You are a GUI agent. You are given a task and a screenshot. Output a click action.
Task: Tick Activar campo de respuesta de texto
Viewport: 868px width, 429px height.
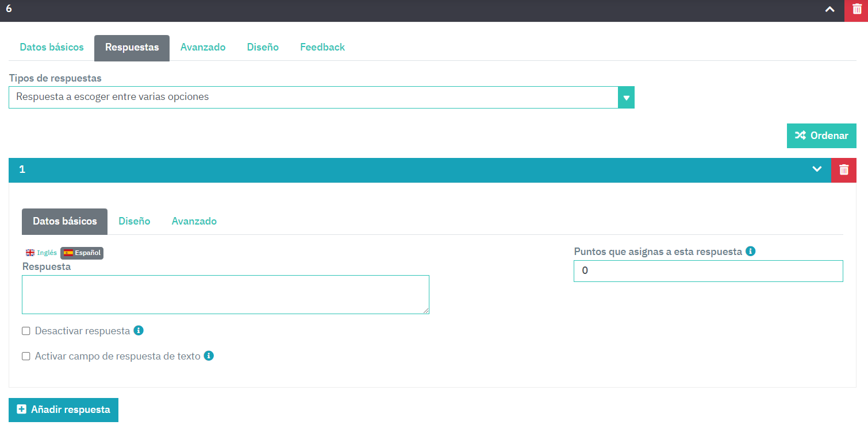click(26, 356)
